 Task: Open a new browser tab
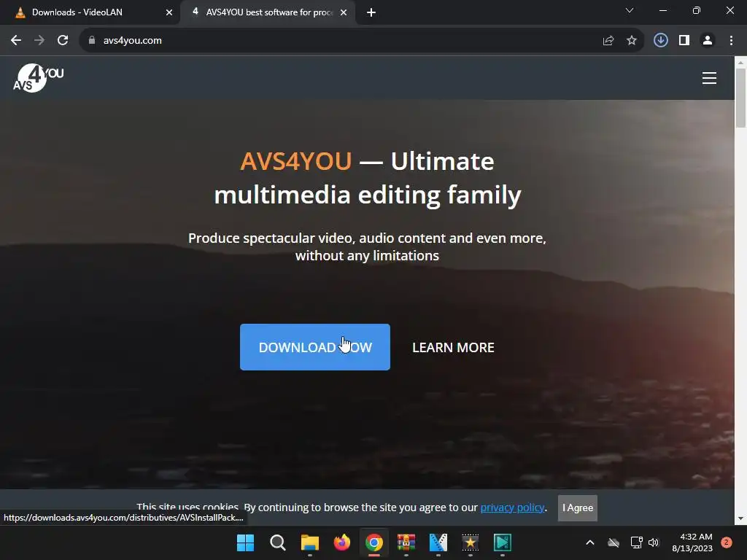pyautogui.click(x=371, y=12)
